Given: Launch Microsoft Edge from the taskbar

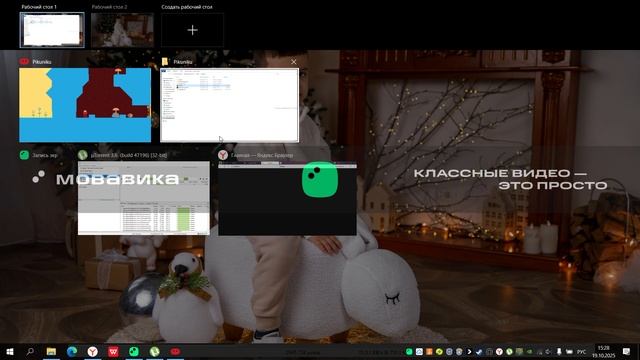Looking at the screenshot, I should tap(72, 351).
